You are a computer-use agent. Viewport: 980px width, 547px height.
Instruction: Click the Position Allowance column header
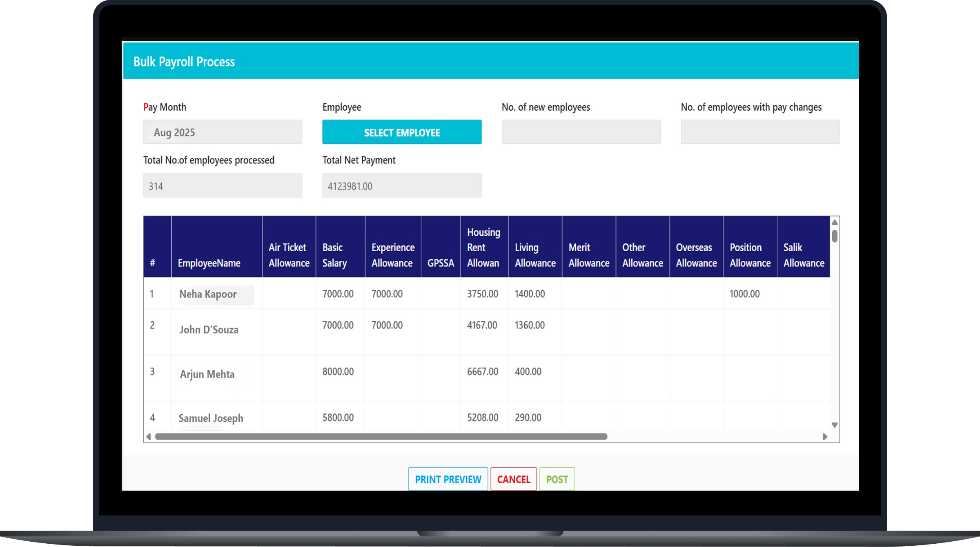tap(750, 247)
